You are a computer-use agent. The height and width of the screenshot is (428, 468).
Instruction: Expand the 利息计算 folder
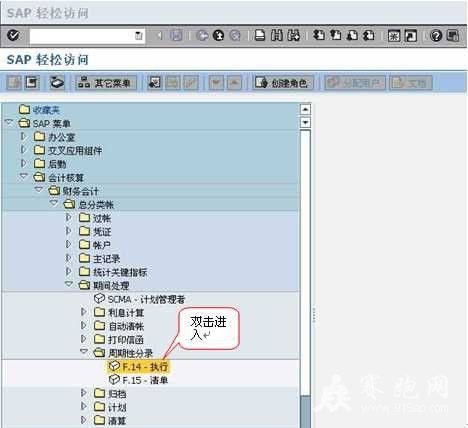pyautogui.click(x=84, y=312)
